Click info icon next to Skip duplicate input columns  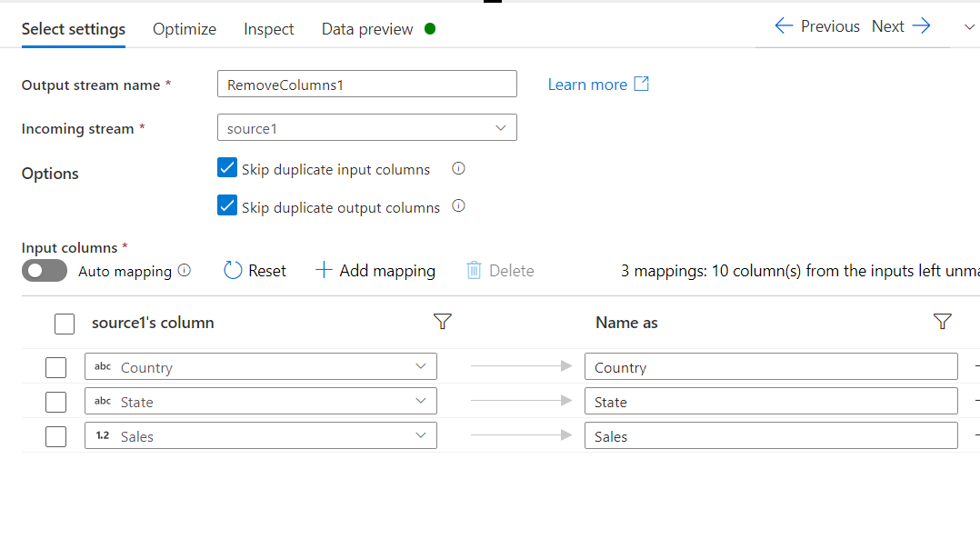point(459,168)
